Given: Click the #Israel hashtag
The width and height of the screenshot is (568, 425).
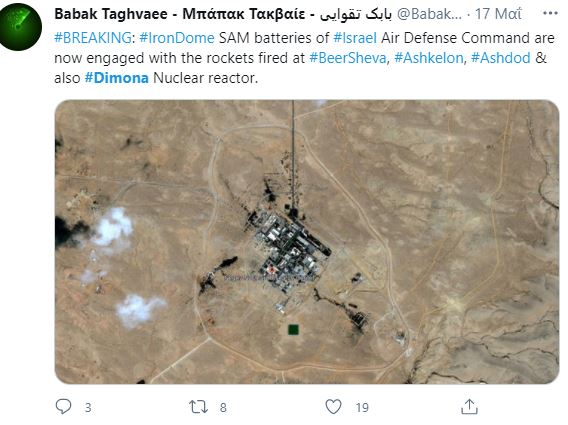Looking at the screenshot, I should click(x=355, y=38).
